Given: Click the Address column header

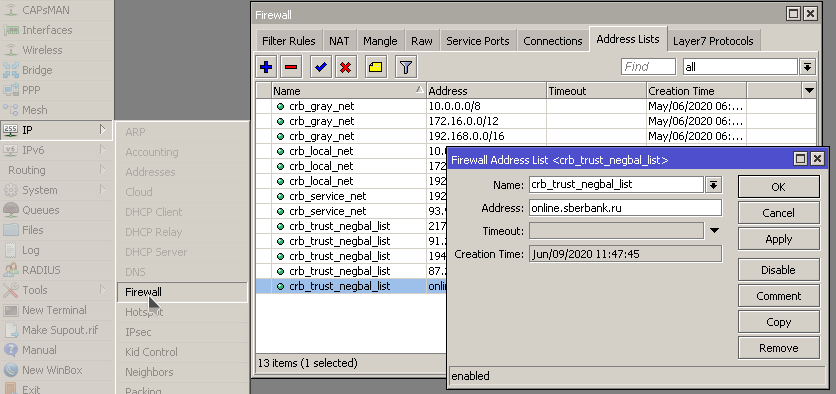Looking at the screenshot, I should [486, 91].
